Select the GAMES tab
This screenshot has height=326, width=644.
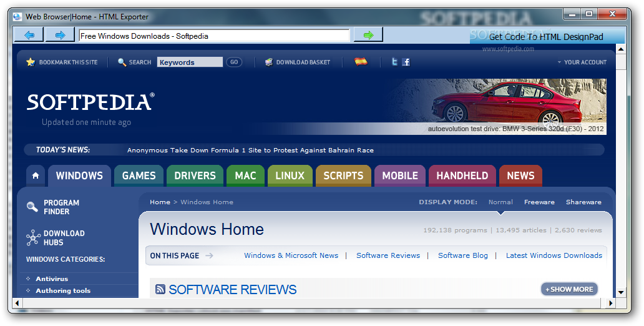tap(139, 175)
